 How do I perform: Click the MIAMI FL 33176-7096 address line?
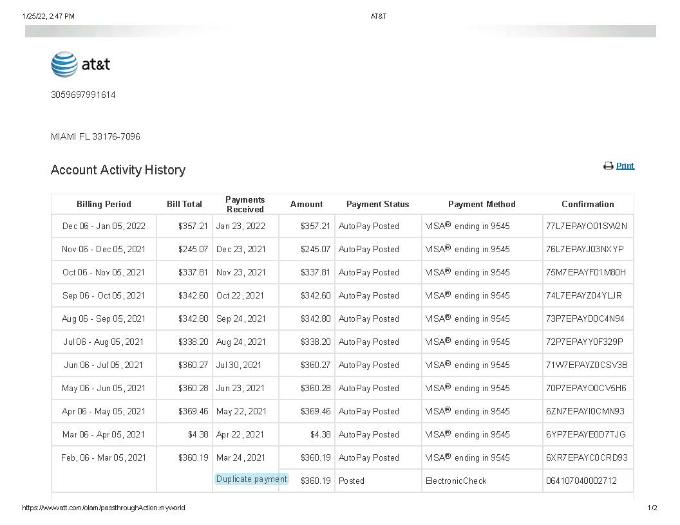click(x=95, y=137)
